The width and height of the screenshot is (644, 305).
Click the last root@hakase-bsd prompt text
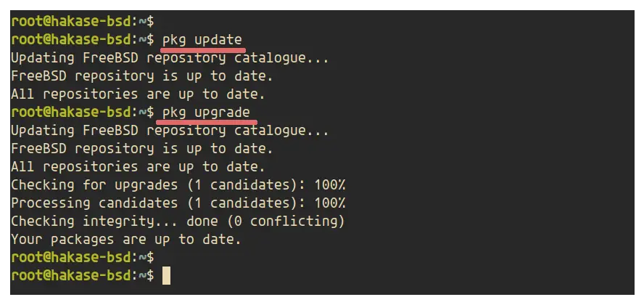click(x=83, y=275)
